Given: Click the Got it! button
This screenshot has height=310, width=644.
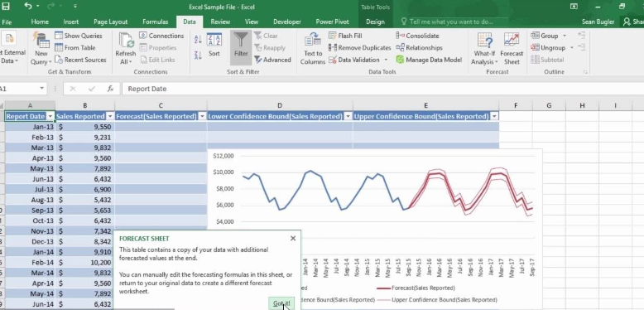Looking at the screenshot, I should pos(281,303).
